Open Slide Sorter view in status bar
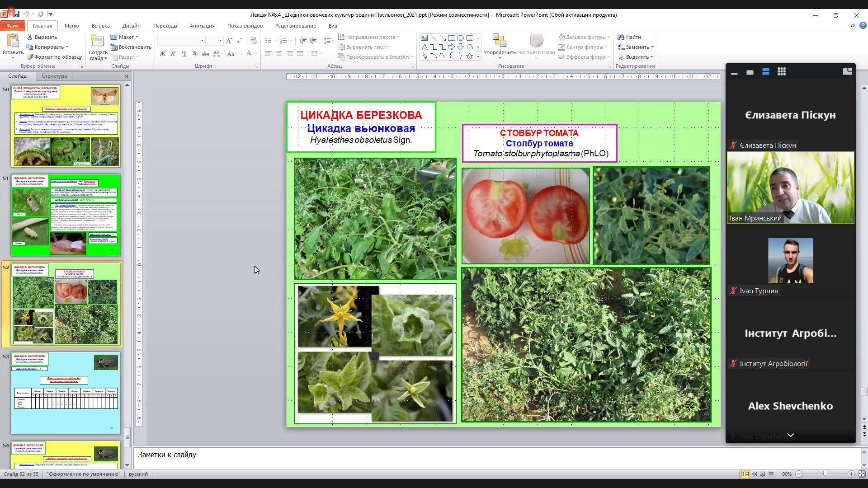868x488 pixels. pyautogui.click(x=755, y=474)
